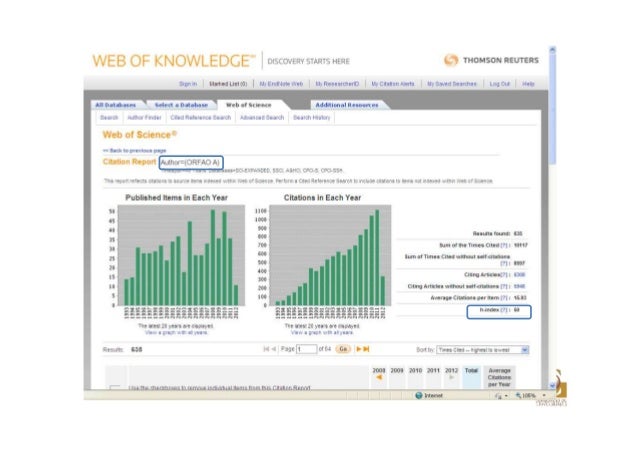The width and height of the screenshot is (638, 451).
Task: Open the Search History sub-tab
Action: pos(312,117)
